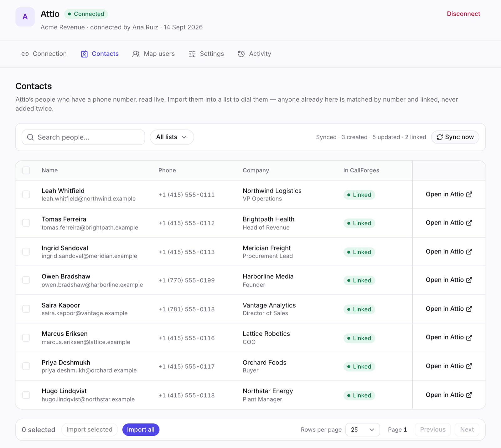Viewport: 501px width, 448px height.
Task: Click external-link icon in Leah Whitfield row
Action: point(469,194)
